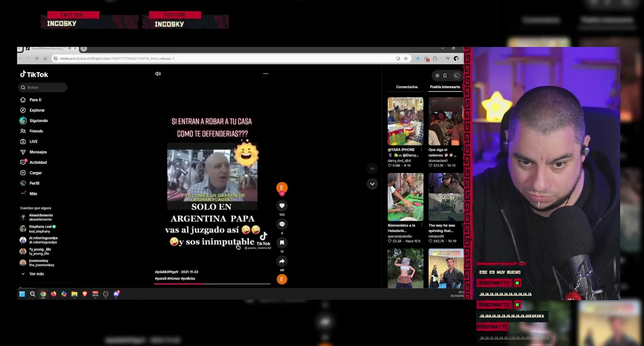This screenshot has height=346, width=644.
Task: Open the Alexeldemente account
Action: click(37, 217)
